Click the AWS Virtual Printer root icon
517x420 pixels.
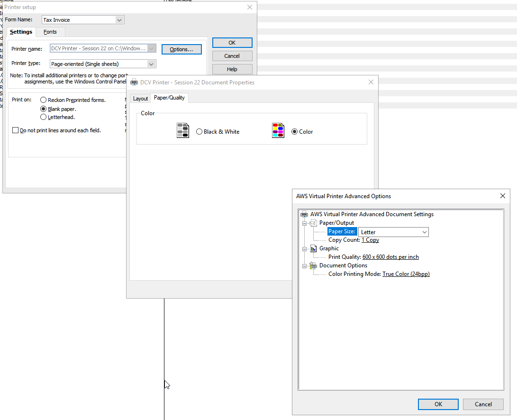pos(304,214)
